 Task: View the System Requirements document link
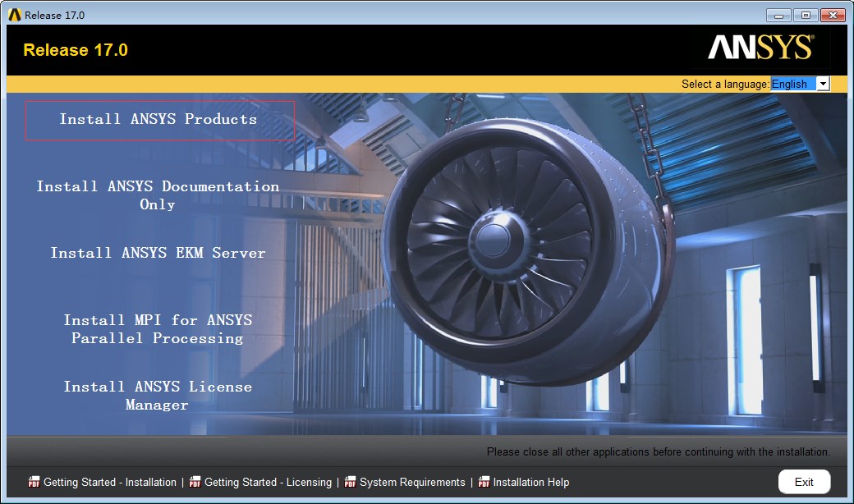(412, 482)
